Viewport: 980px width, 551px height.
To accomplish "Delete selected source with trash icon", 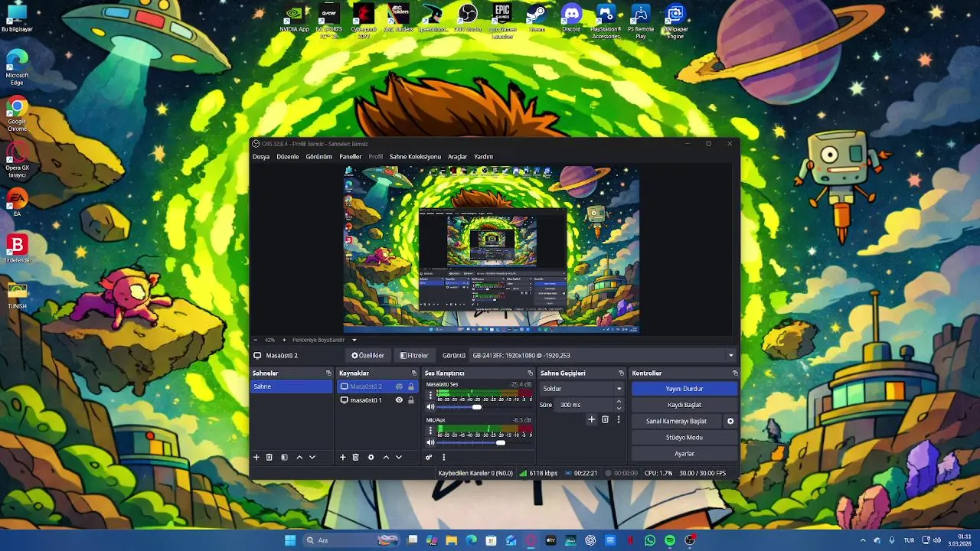I will [355, 457].
